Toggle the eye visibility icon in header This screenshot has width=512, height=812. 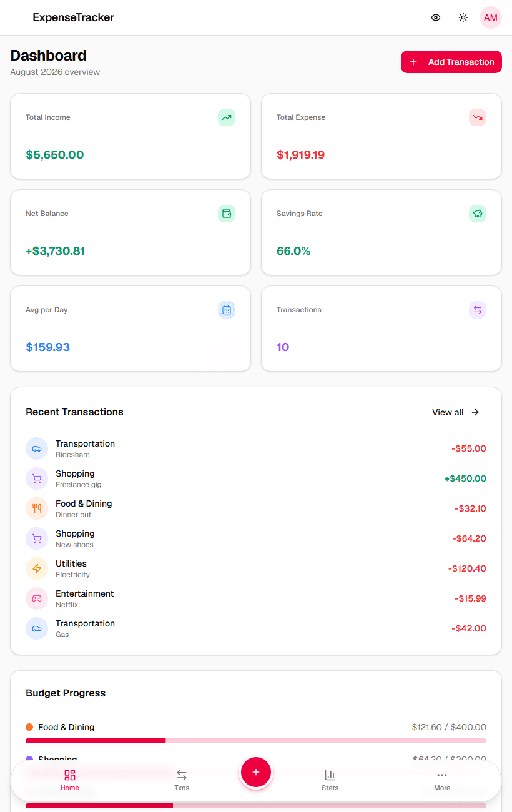(x=436, y=17)
